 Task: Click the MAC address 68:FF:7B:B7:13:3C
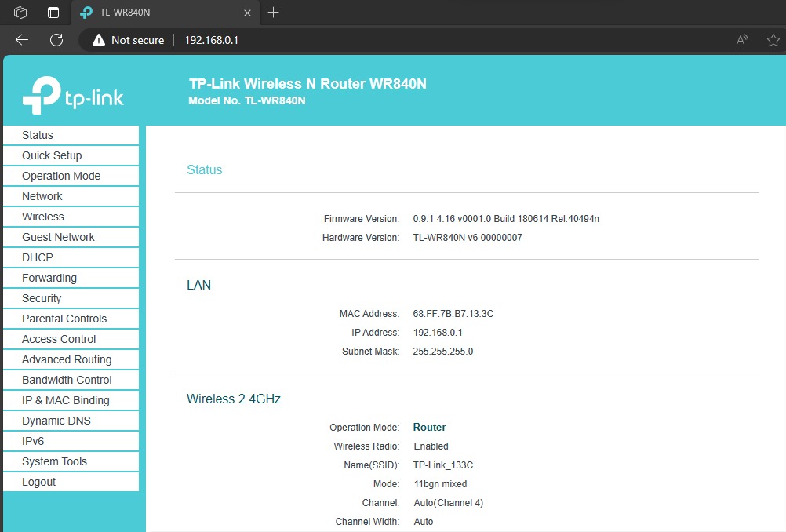coord(453,314)
